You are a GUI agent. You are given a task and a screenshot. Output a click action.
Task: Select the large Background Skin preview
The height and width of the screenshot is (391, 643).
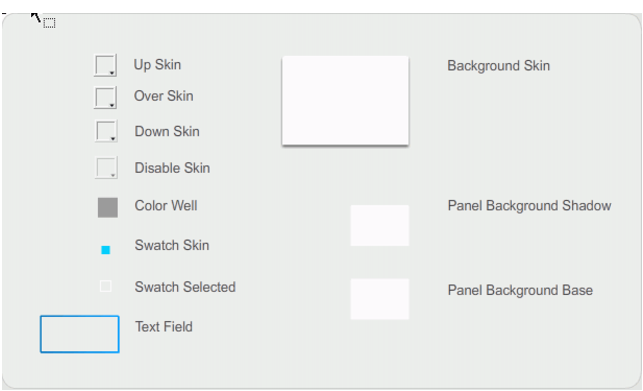345,101
